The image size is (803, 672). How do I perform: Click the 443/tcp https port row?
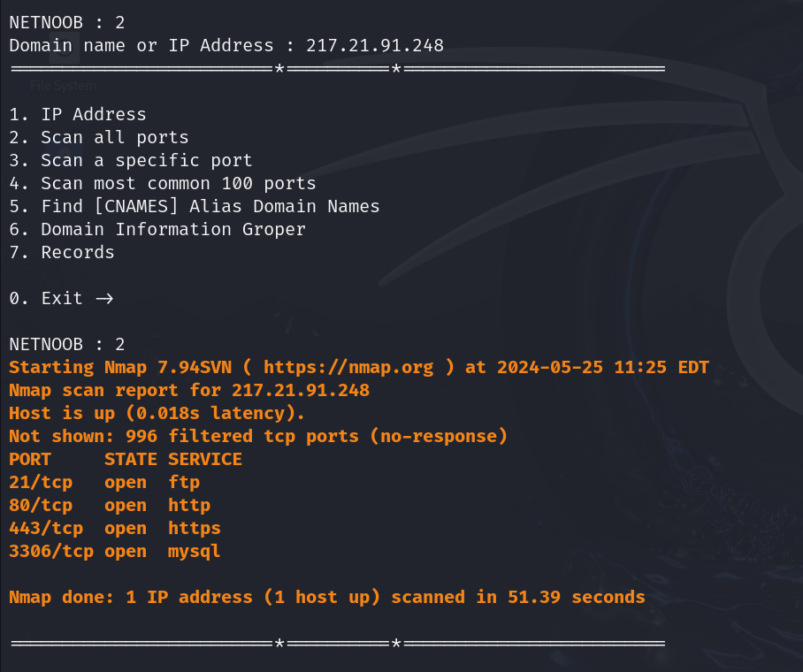pyautogui.click(x=115, y=529)
